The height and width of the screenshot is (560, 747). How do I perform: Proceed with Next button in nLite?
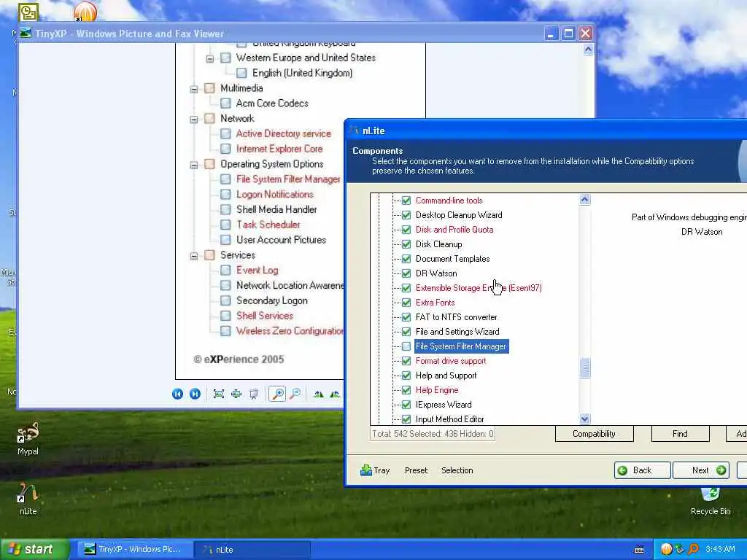coord(701,470)
